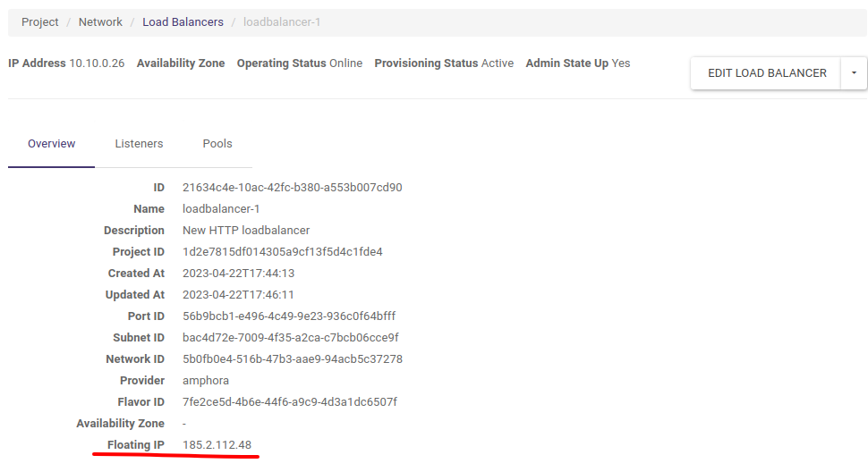This screenshot has width=868, height=472.
Task: Click the load balancer ID value
Action: pos(292,188)
